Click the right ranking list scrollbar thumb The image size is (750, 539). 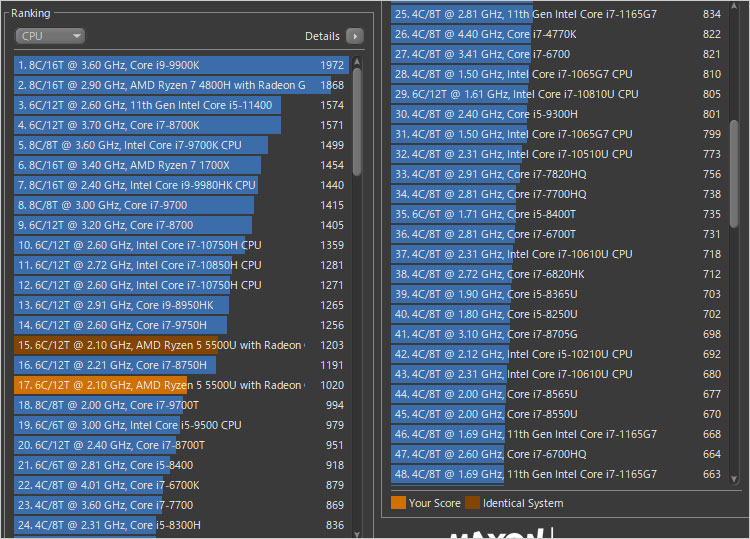(x=734, y=174)
